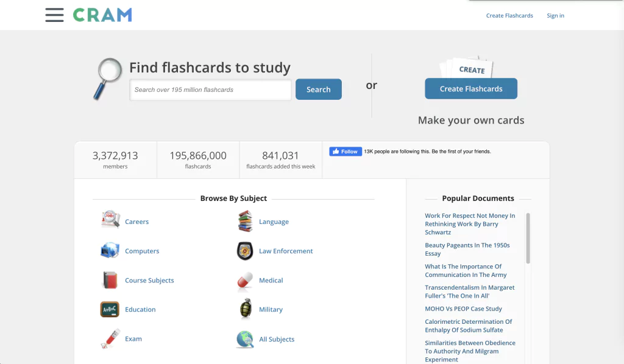Image resolution: width=624 pixels, height=364 pixels.
Task: Open 'MOHO Vs PEOP Case Study'
Action: click(463, 309)
